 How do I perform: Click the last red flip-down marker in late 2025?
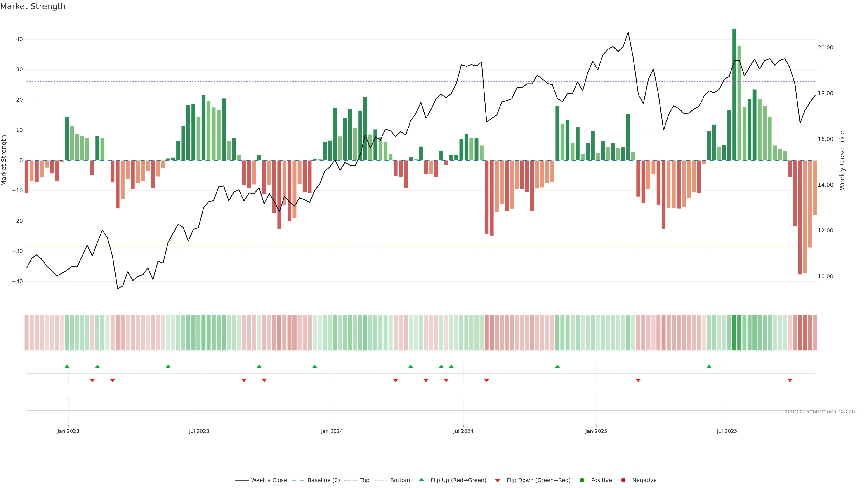pos(790,380)
